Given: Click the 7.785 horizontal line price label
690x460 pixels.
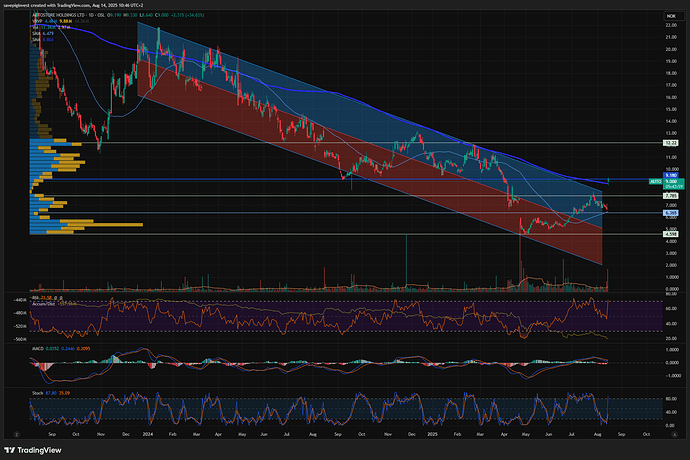Looking at the screenshot, I should click(671, 196).
